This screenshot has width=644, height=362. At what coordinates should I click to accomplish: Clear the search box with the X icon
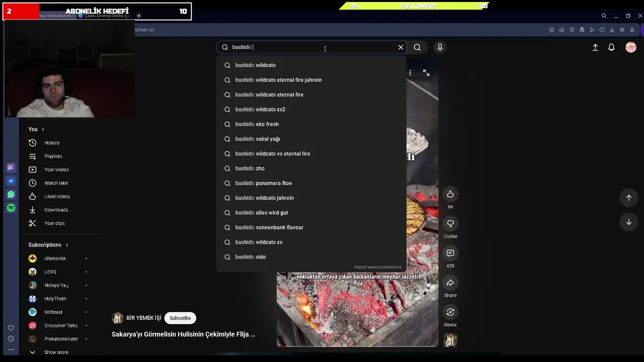pos(401,47)
